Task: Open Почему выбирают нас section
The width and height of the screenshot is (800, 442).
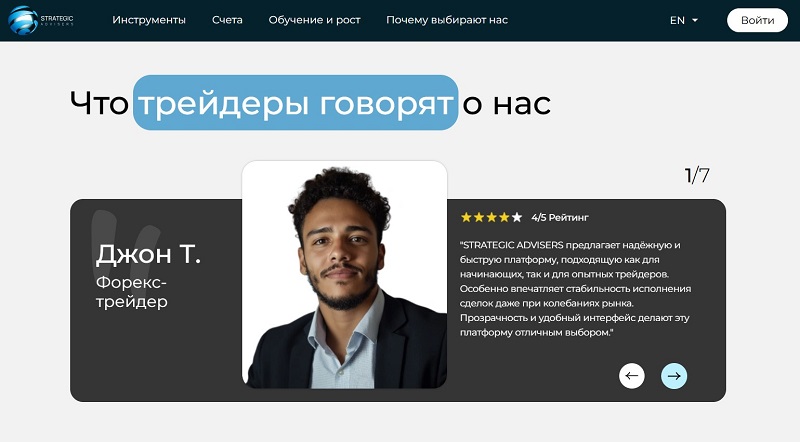Action: point(447,20)
